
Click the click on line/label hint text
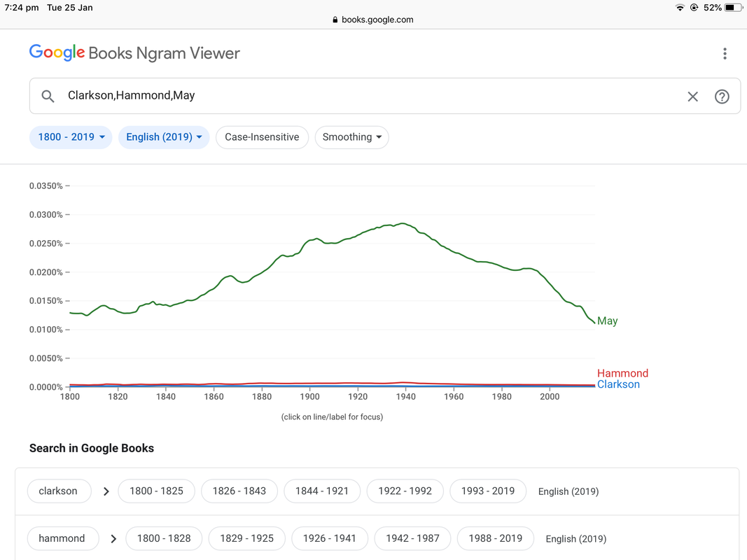coord(332,416)
